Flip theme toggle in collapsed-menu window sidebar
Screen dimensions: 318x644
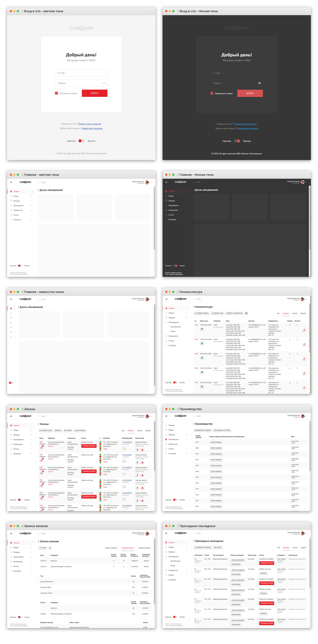pyautogui.click(x=11, y=383)
